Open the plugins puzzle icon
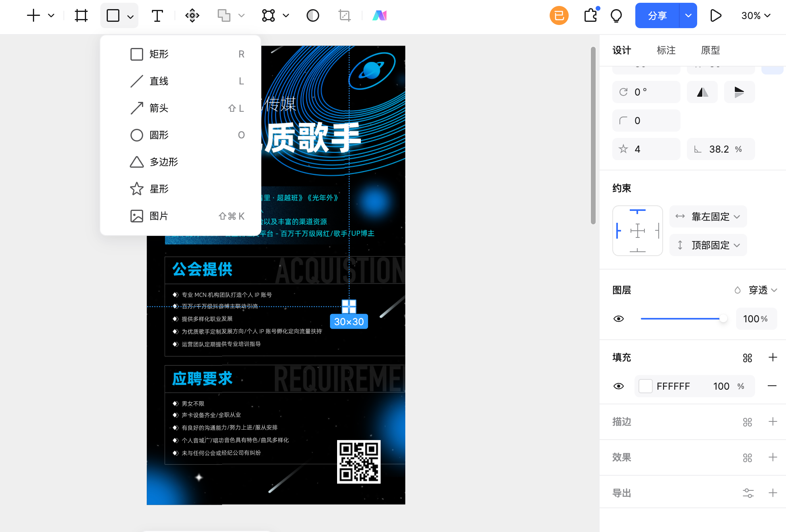The height and width of the screenshot is (532, 786). [x=591, y=15]
